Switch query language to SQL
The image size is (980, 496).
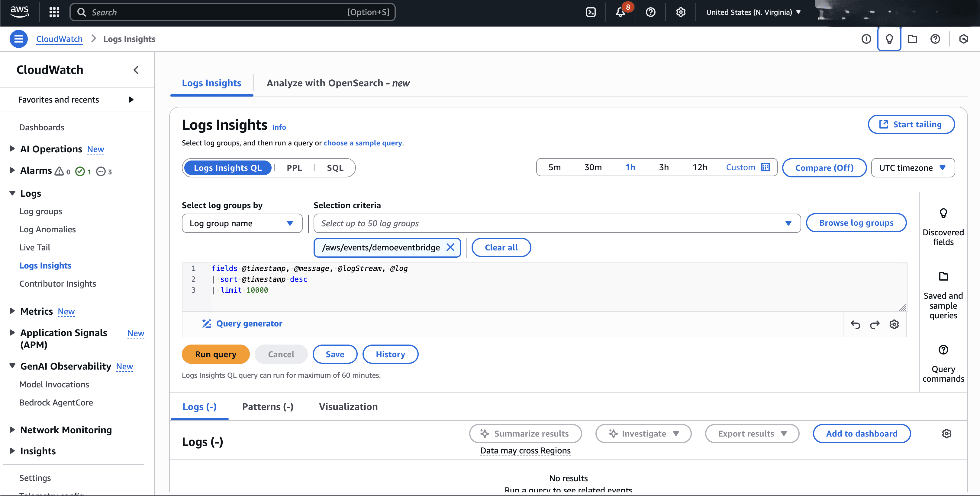[335, 168]
